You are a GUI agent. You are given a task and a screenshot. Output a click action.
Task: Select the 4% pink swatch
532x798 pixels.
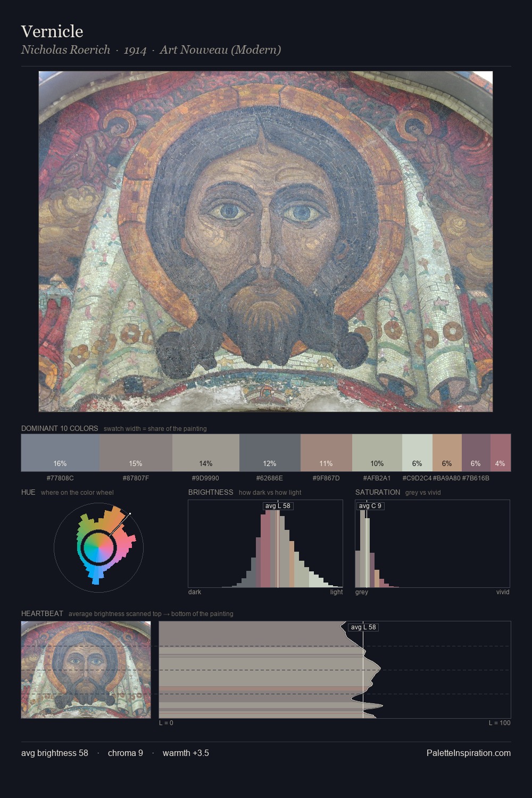coord(501,453)
